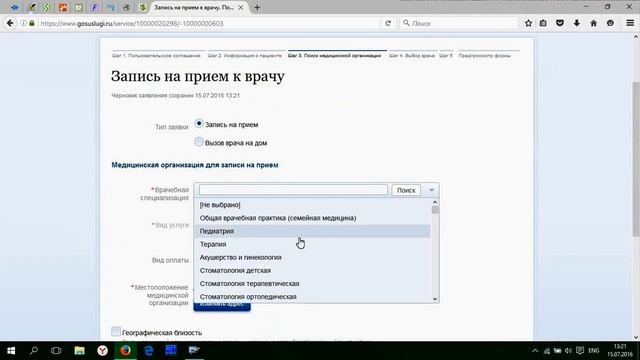The height and width of the screenshot is (360, 640).
Task: Switch to Firefox on the taskbar
Action: pos(125,351)
